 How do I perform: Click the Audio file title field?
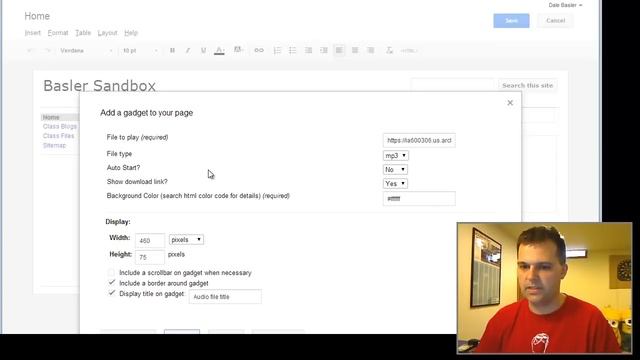[x=225, y=297]
